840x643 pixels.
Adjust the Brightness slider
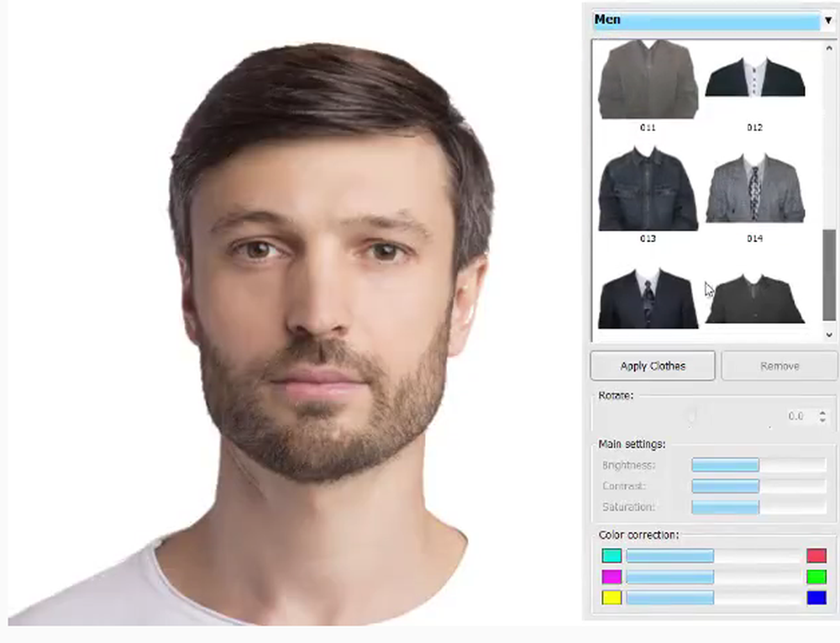[x=725, y=464]
